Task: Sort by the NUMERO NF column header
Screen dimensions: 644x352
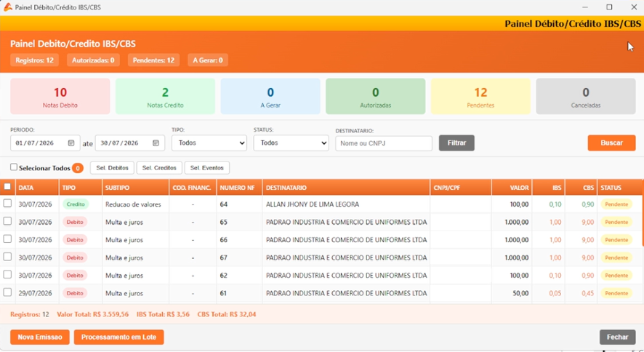Action: (x=239, y=188)
